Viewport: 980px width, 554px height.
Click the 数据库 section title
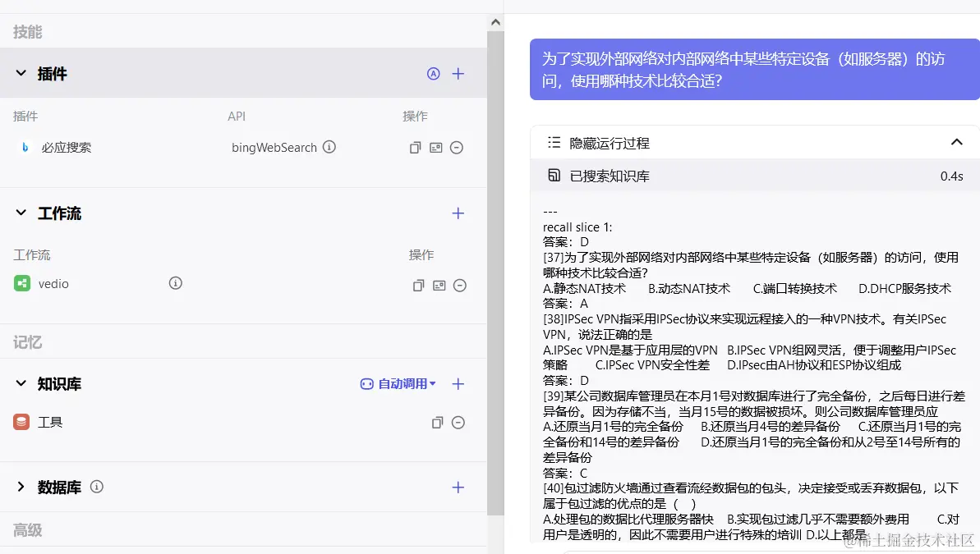(x=59, y=488)
